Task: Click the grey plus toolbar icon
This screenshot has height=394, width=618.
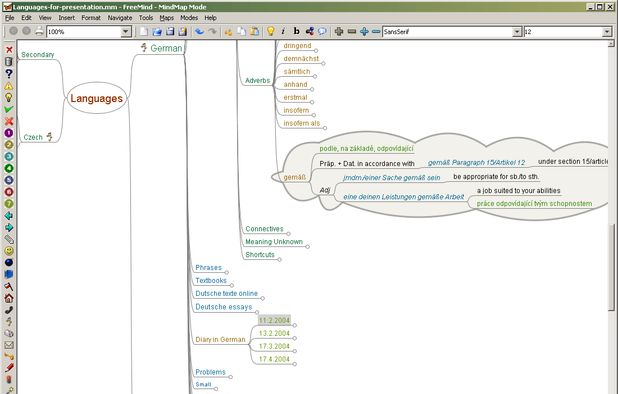Action: click(x=339, y=31)
